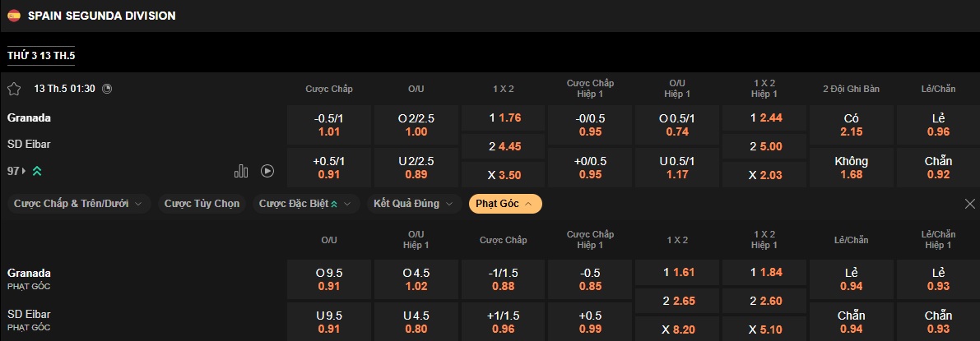Choose corners over O 9.5 at 0.91
Image resolution: width=980 pixels, height=341 pixels.
point(329,279)
